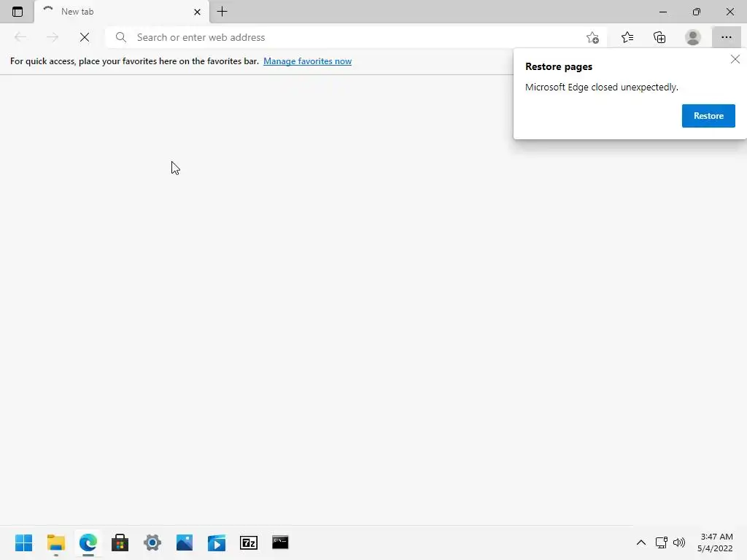This screenshot has height=560, width=747.
Task: Open the Windows Start menu
Action: tap(24, 542)
